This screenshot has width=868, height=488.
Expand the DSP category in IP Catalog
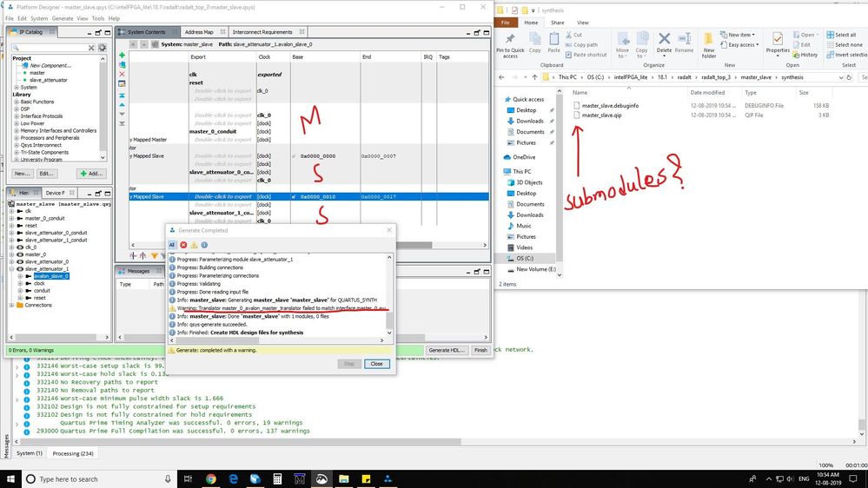(16, 109)
